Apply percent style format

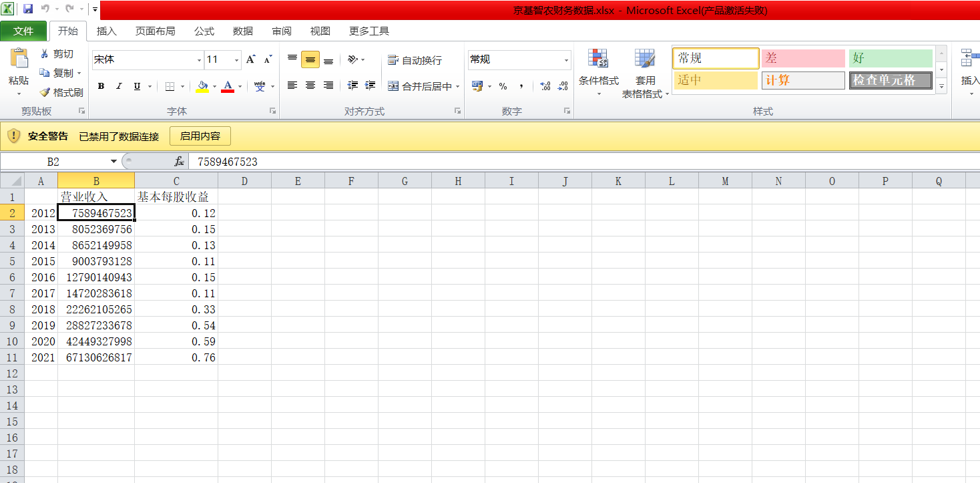(503, 86)
